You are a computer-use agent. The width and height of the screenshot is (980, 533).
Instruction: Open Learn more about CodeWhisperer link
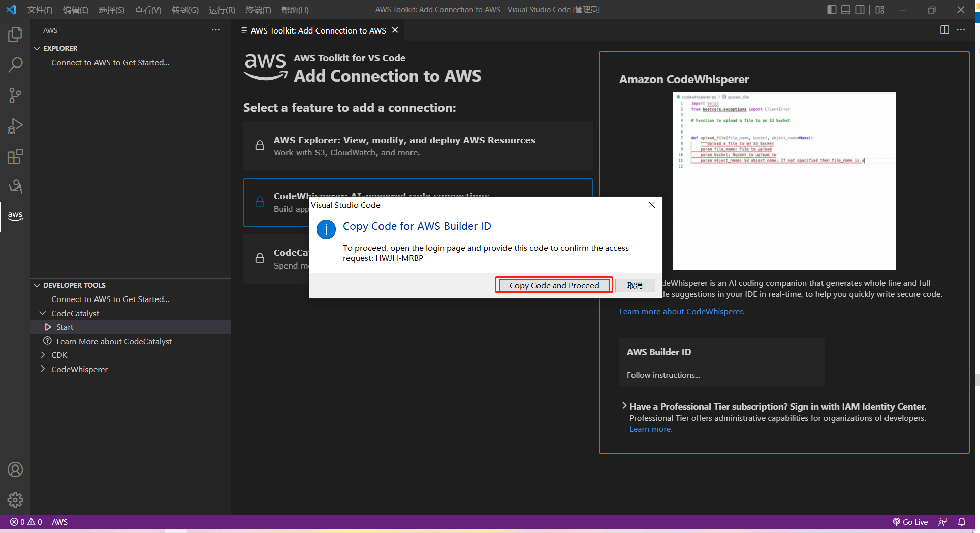pos(681,311)
